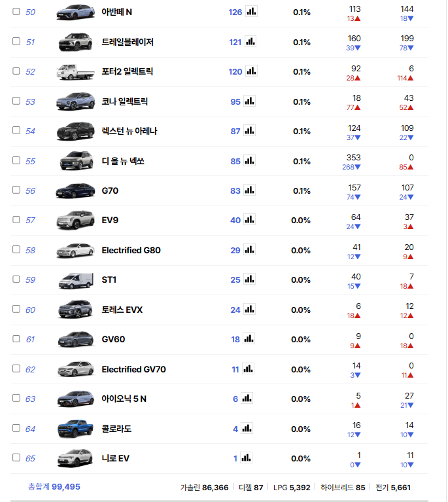
Task: Open sales chart for 토레스 EVX
Action: click(x=249, y=309)
